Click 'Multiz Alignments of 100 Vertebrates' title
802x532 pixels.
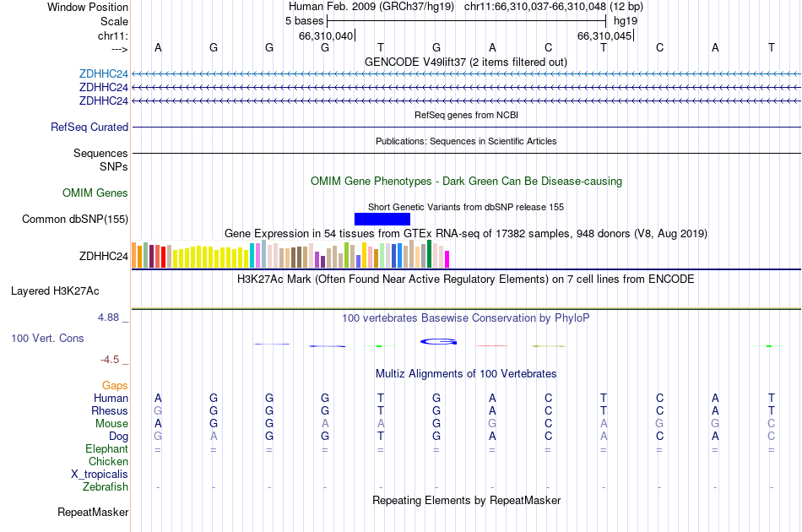pos(466,374)
